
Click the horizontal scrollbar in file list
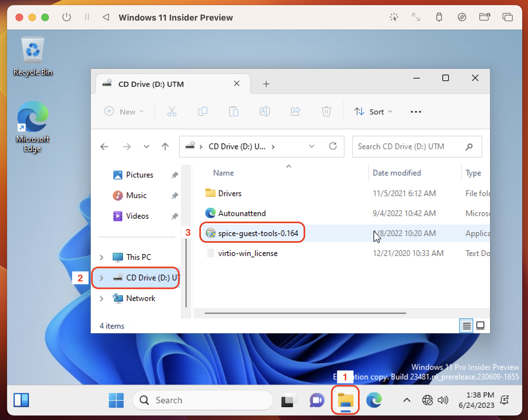click(x=305, y=313)
